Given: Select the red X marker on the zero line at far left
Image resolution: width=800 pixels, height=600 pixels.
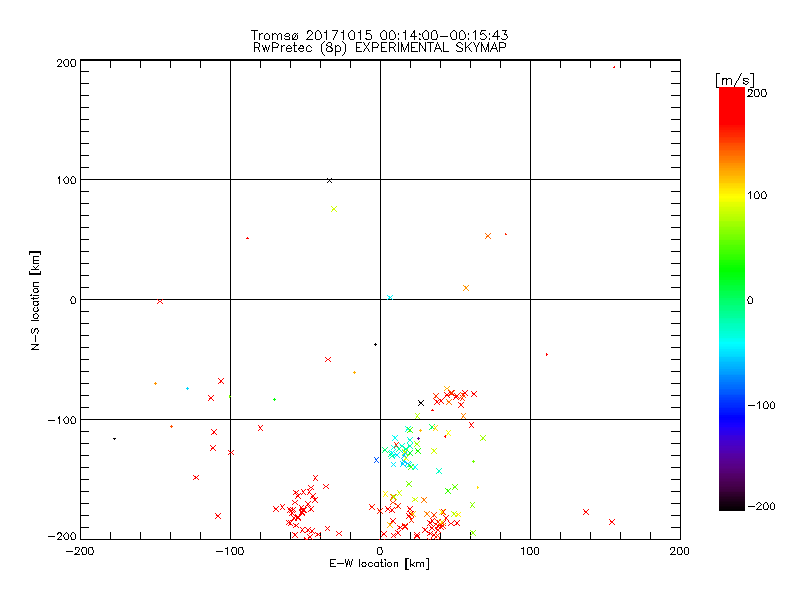Looking at the screenshot, I should click(x=160, y=301).
